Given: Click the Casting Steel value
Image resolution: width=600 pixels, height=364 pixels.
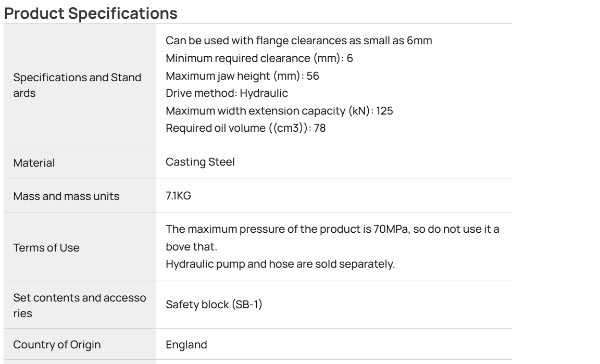Looking at the screenshot, I should tap(200, 162).
